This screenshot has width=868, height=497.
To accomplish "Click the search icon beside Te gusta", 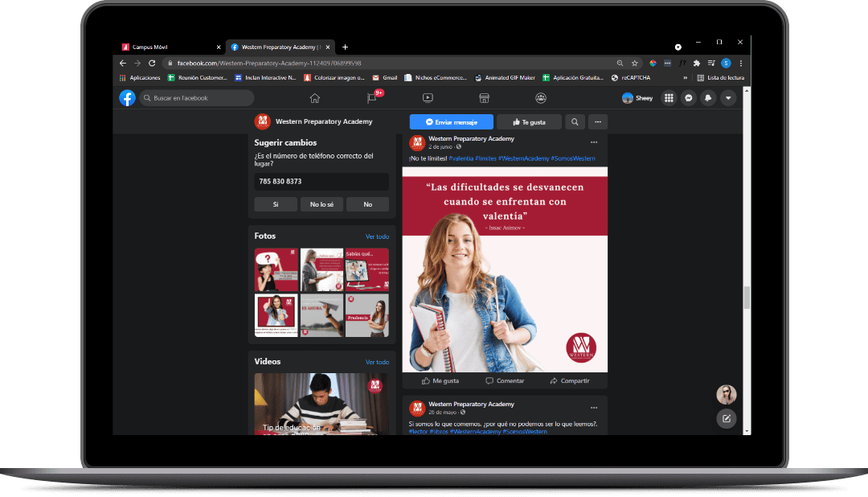I will click(x=575, y=122).
